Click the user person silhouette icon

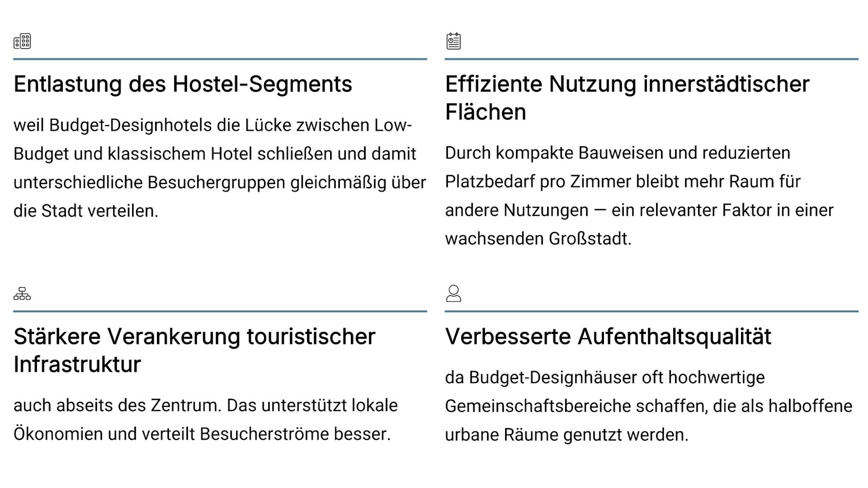(x=453, y=293)
